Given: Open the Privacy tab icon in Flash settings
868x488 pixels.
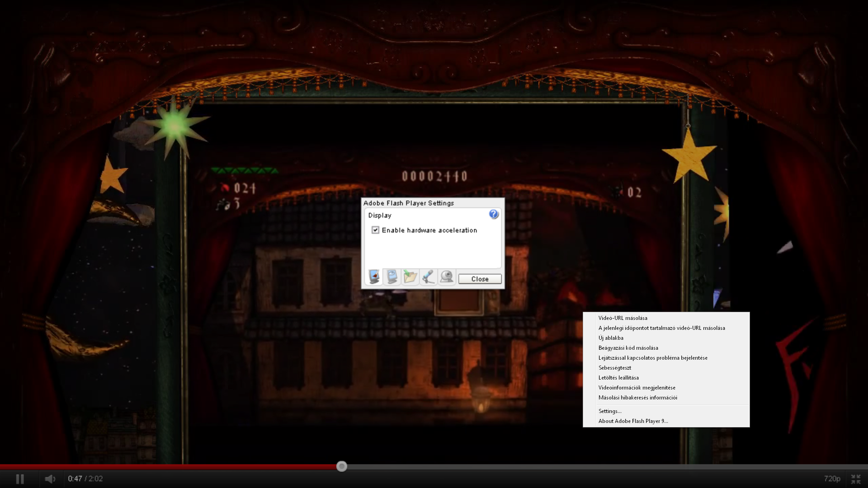Looking at the screenshot, I should pyautogui.click(x=392, y=277).
